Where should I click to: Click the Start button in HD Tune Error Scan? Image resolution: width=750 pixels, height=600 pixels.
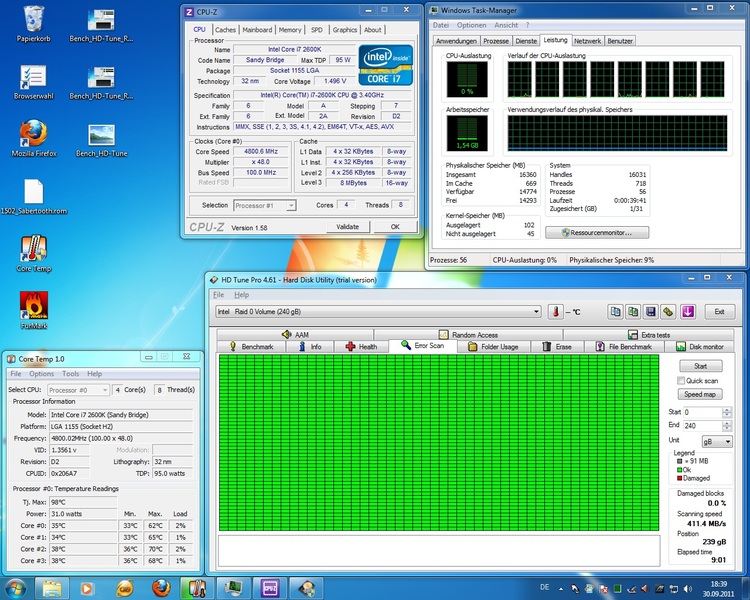coord(700,367)
